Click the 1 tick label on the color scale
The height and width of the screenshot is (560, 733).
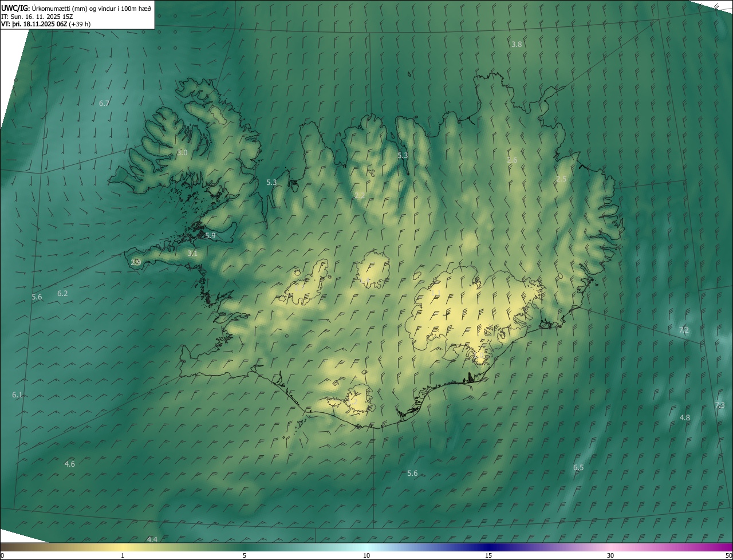(123, 556)
